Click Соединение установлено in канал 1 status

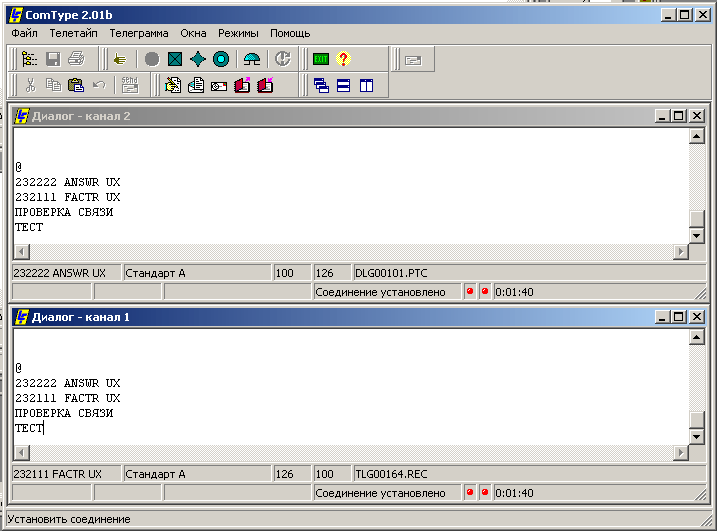pyautogui.click(x=387, y=493)
